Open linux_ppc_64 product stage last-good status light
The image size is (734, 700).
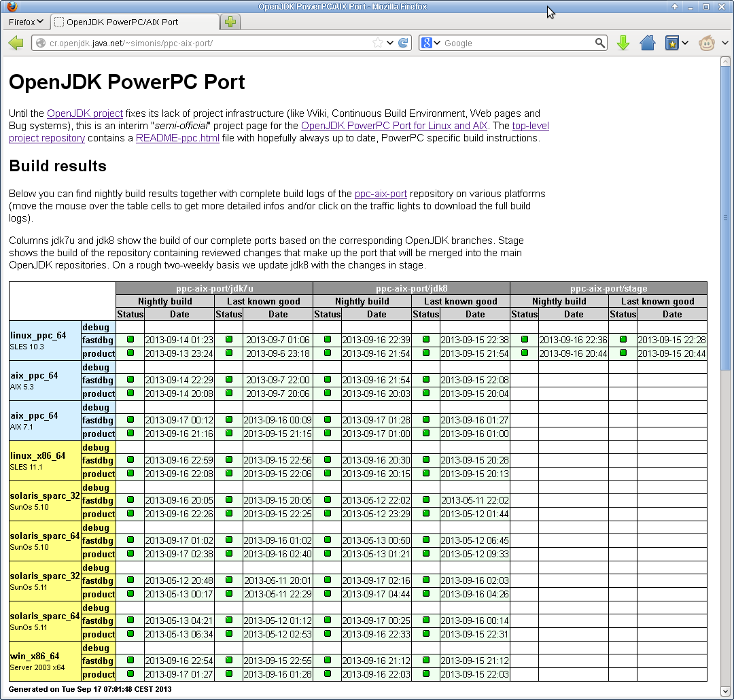coord(623,353)
